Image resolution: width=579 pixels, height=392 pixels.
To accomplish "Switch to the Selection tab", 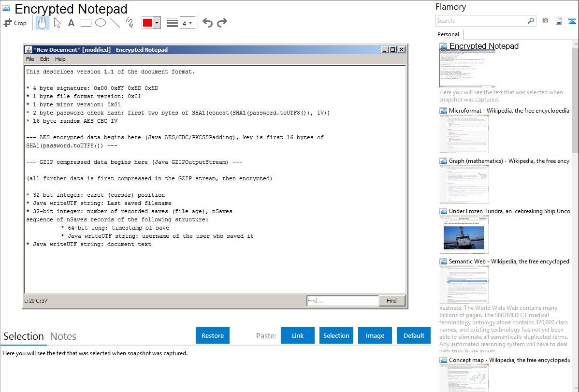I will pyautogui.click(x=23, y=336).
